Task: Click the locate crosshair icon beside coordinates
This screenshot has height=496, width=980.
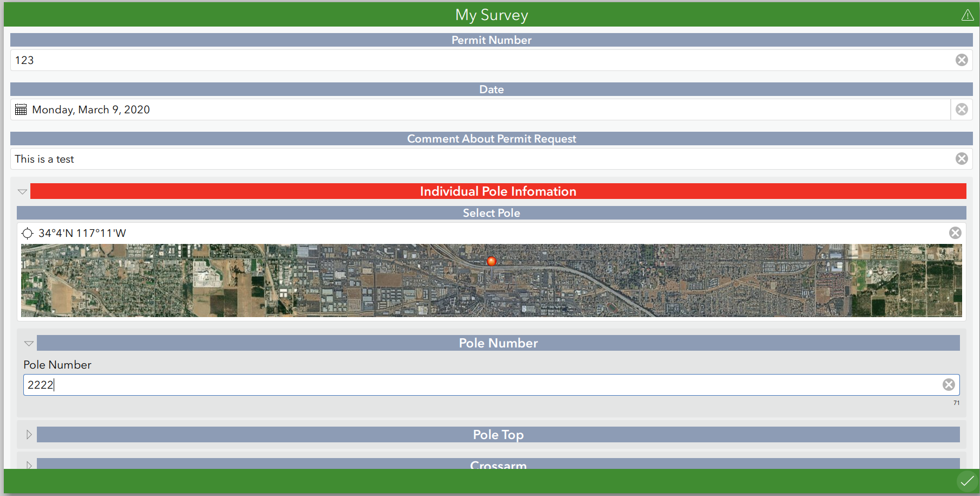Action: (27, 234)
